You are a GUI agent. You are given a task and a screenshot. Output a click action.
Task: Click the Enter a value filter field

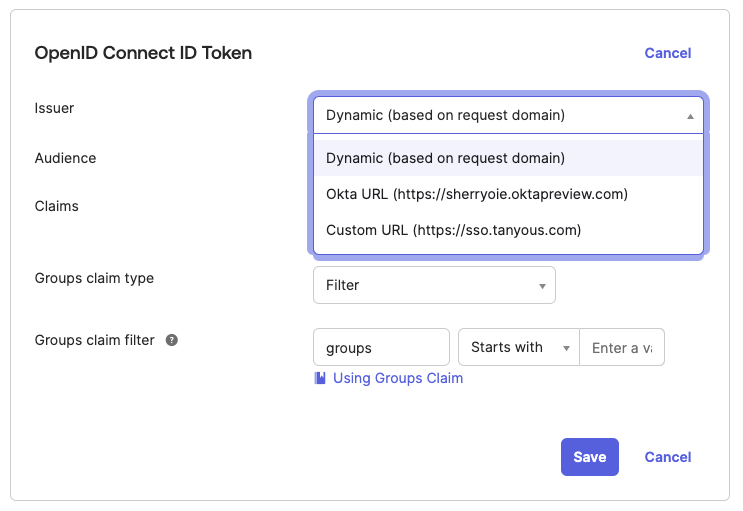pos(621,348)
